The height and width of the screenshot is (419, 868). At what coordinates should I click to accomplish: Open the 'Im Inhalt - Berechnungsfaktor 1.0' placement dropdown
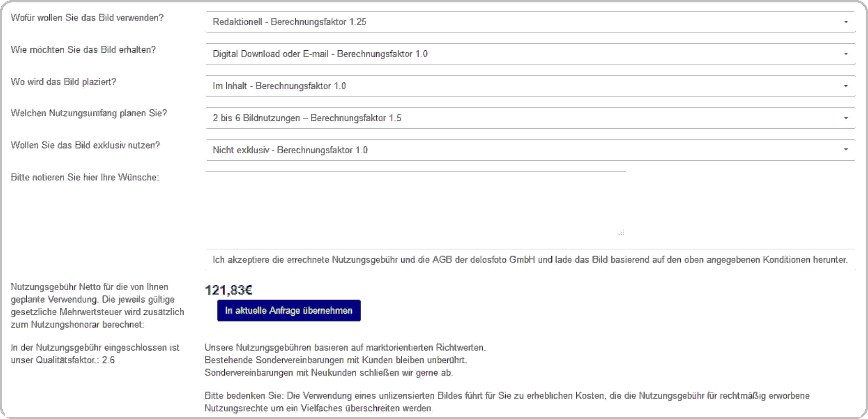point(530,86)
